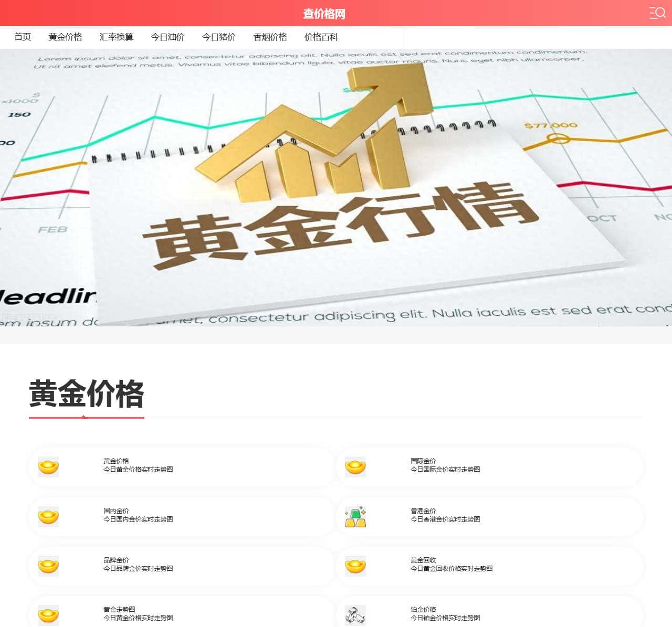Select the 黄金价格 navigation tab
The image size is (672, 627).
pos(66,37)
